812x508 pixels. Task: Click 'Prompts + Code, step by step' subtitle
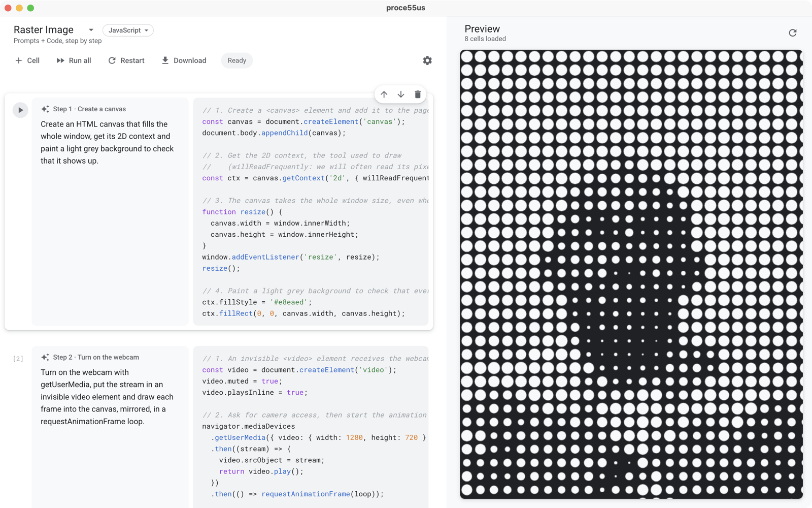tap(57, 41)
